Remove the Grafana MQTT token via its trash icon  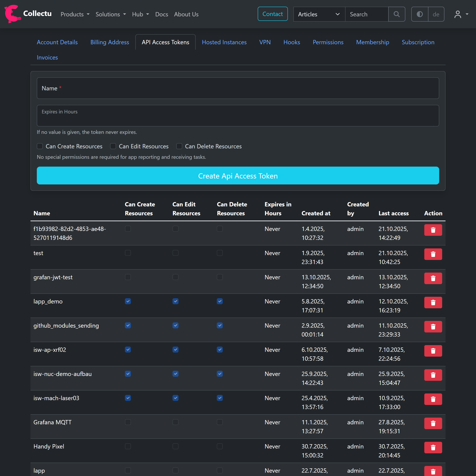433,424
